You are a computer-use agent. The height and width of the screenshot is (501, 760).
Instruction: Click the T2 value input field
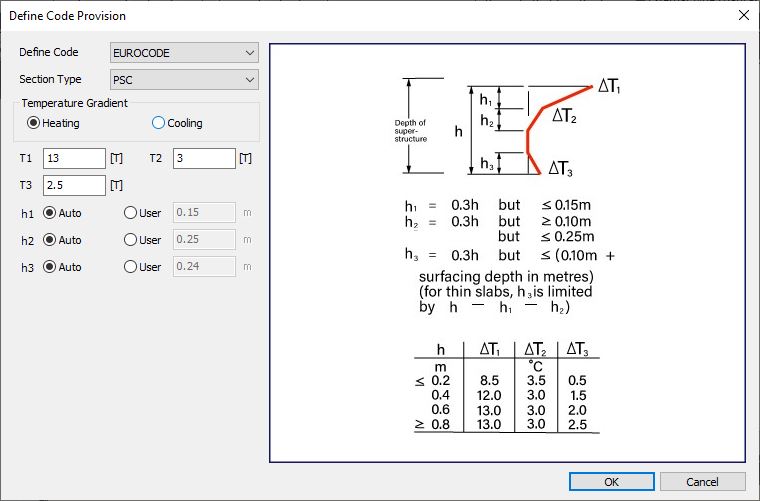pyautogui.click(x=204, y=158)
